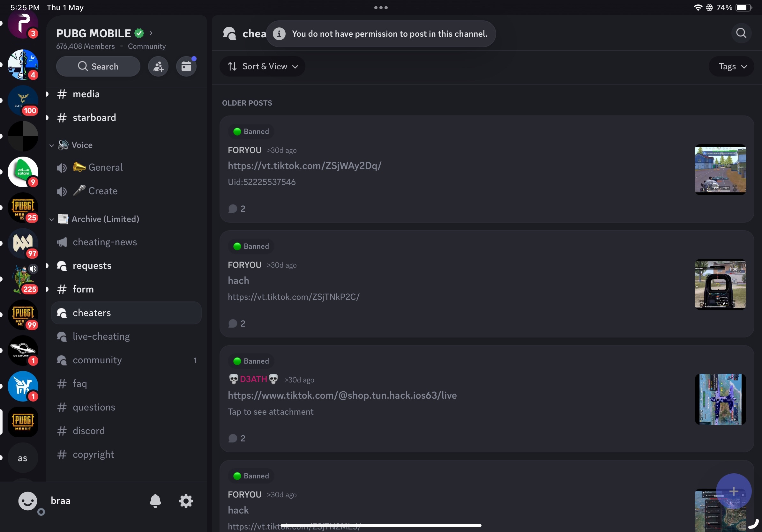Open notifications bell icon near braa
This screenshot has width=762, height=532.
pos(155,501)
